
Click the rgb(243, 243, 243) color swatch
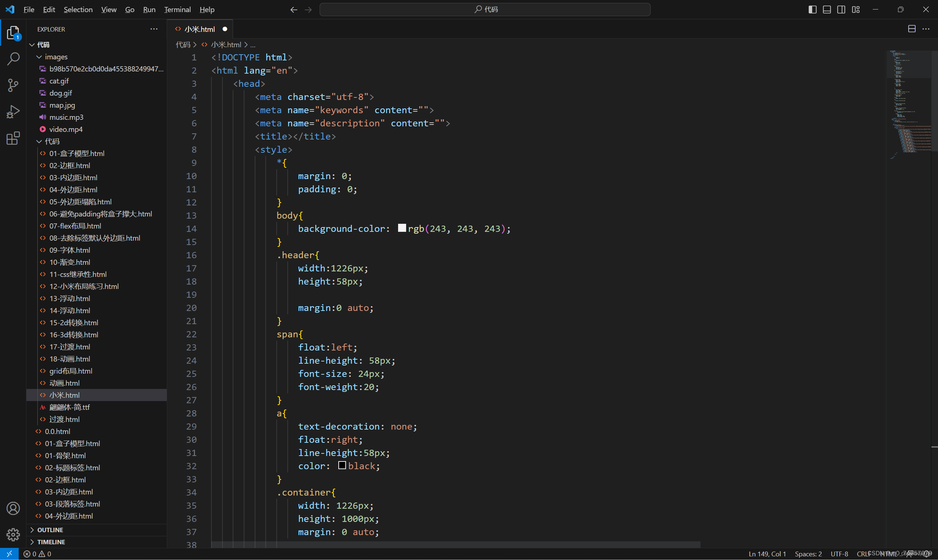pyautogui.click(x=402, y=228)
